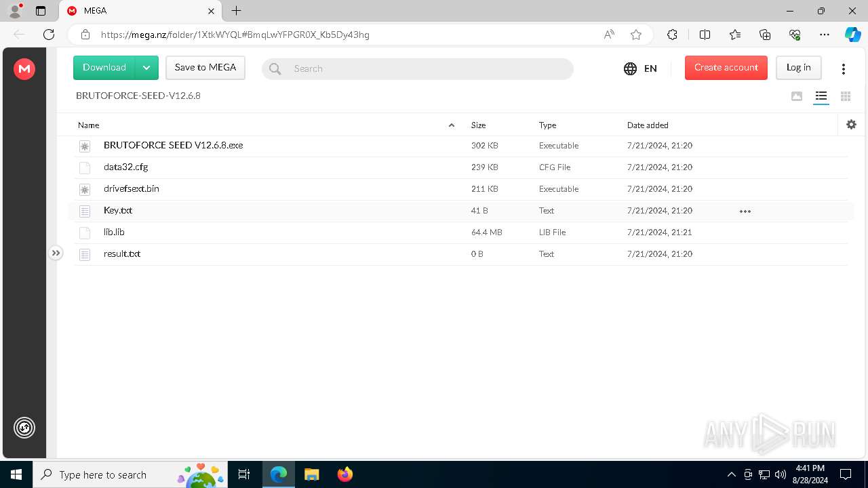868x488 pixels.
Task: Open the Key.txt row options menu
Action: point(745,211)
